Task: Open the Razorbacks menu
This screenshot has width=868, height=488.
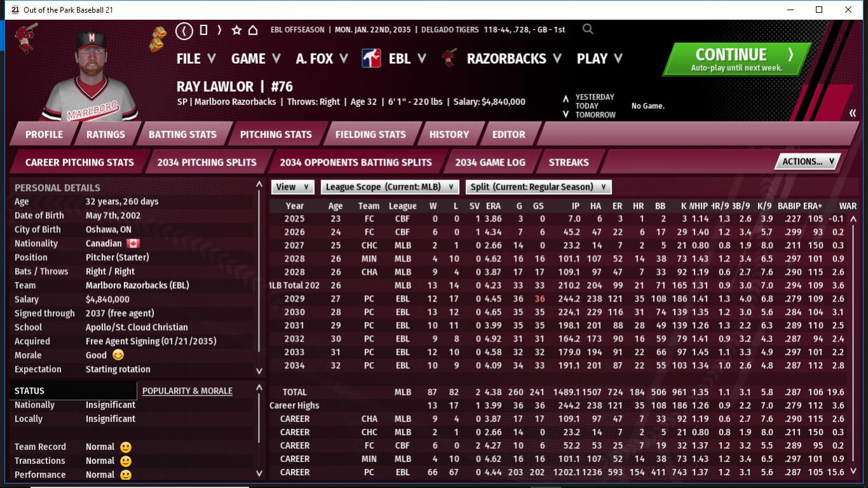Action: click(x=513, y=59)
